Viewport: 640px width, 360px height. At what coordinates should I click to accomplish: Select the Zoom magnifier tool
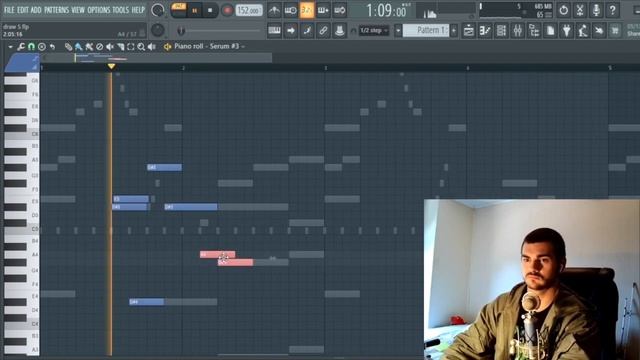[141, 47]
